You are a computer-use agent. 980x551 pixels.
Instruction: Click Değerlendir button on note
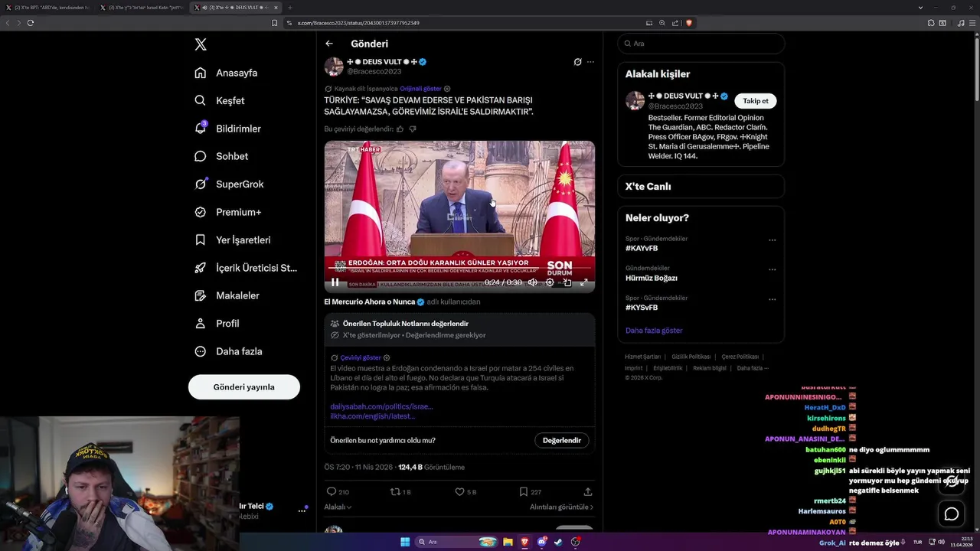click(x=561, y=440)
